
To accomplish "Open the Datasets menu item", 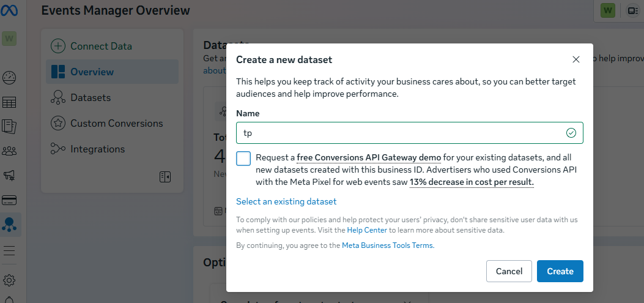I will [x=90, y=97].
